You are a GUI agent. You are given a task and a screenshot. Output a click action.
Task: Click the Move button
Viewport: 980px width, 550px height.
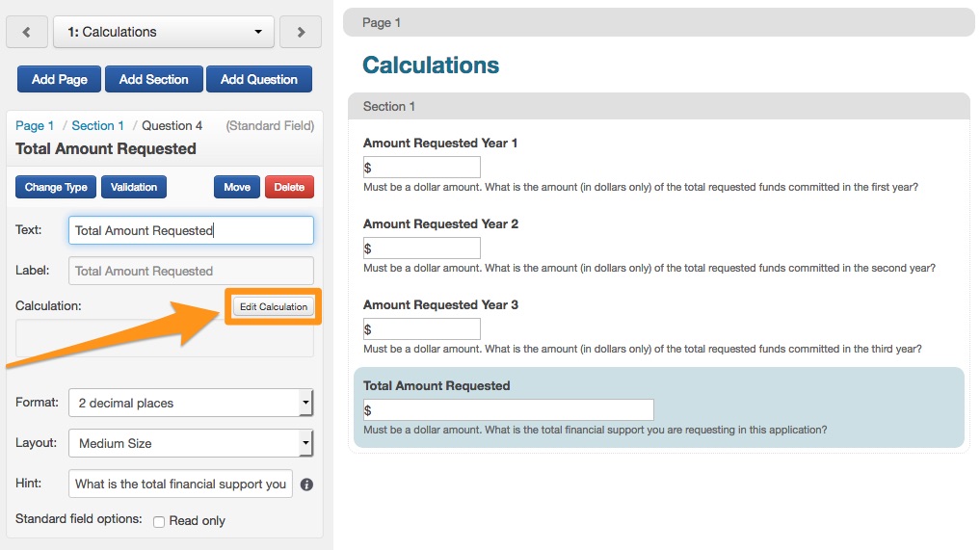(x=237, y=187)
